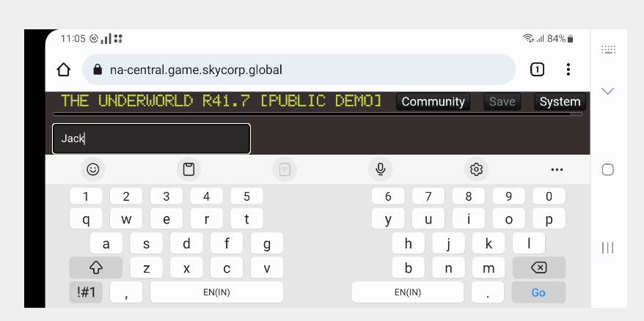Screen dimensions: 644x321
Task: Open the emoji picker on the keyboard
Action: click(x=93, y=169)
